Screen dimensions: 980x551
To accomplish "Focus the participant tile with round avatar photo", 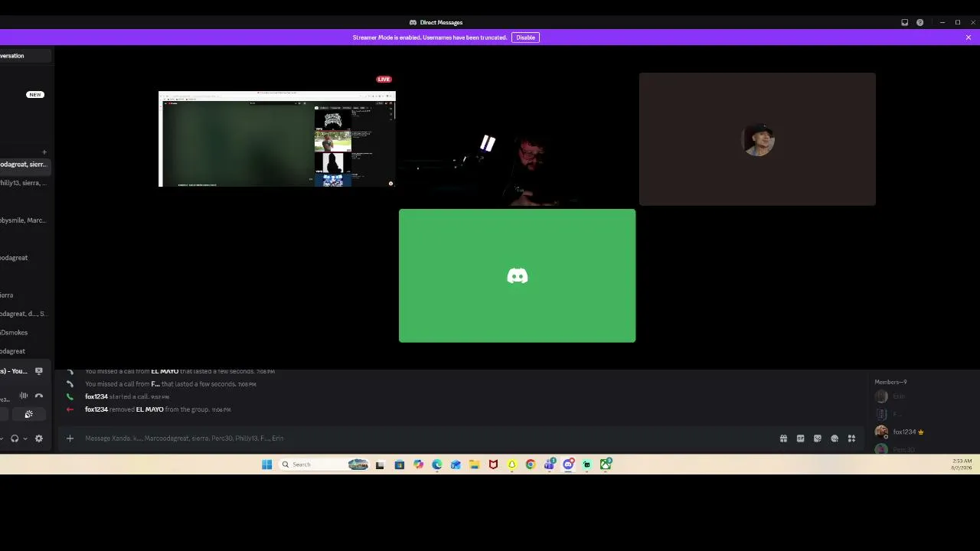I will 757,139.
